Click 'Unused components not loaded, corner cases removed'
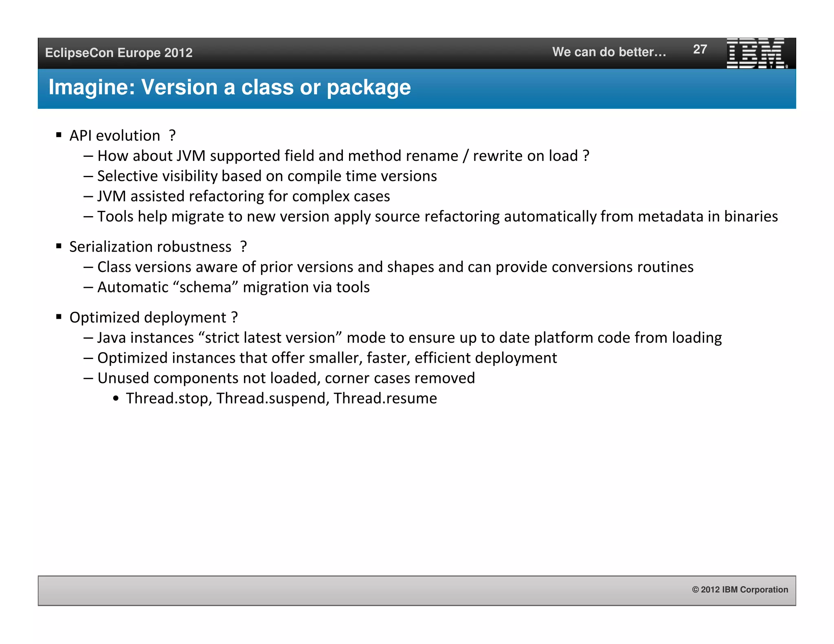 pyautogui.click(x=286, y=378)
